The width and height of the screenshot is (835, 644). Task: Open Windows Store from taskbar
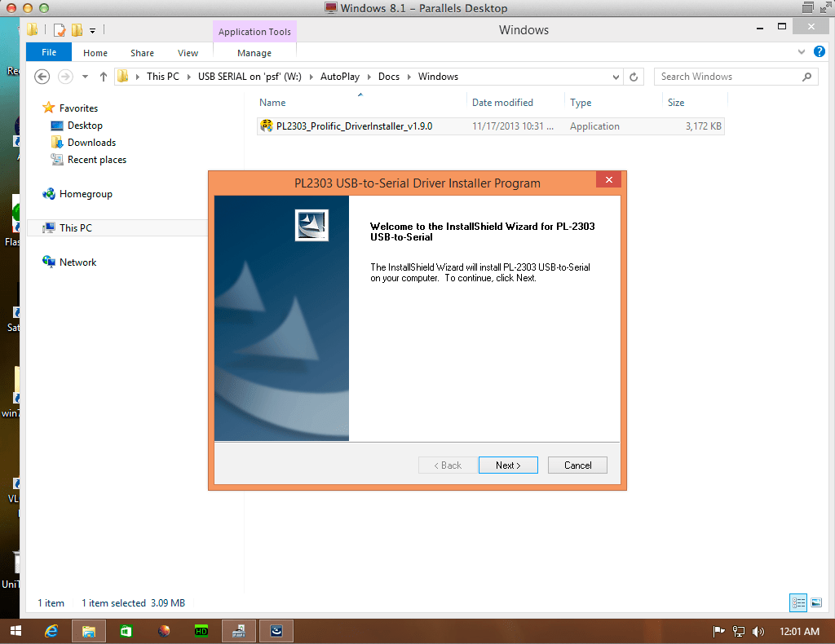[126, 631]
